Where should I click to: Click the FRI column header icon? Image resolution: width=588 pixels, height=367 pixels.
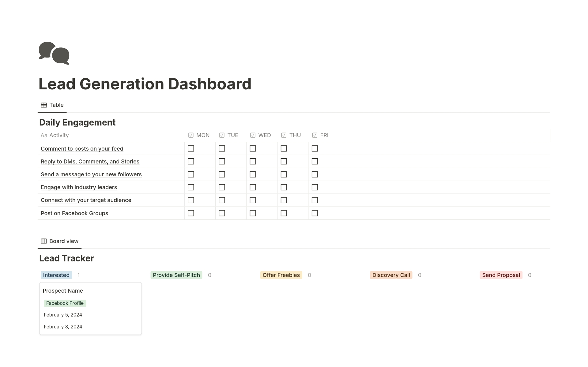coord(315,135)
